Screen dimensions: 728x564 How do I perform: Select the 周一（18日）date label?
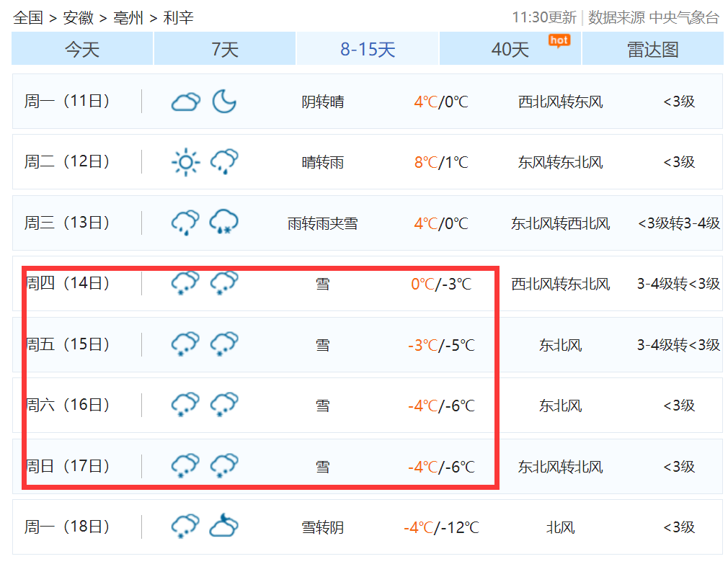pos(67,527)
